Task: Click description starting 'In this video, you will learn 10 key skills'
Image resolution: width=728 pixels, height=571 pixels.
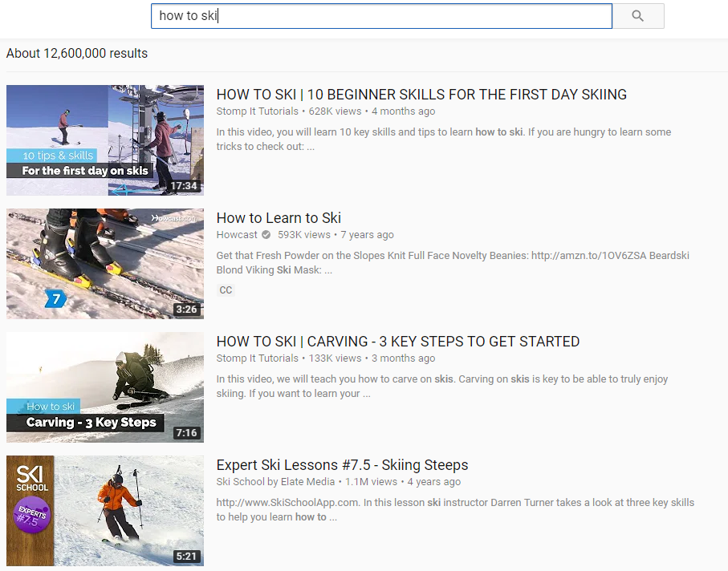Action: [x=444, y=140]
